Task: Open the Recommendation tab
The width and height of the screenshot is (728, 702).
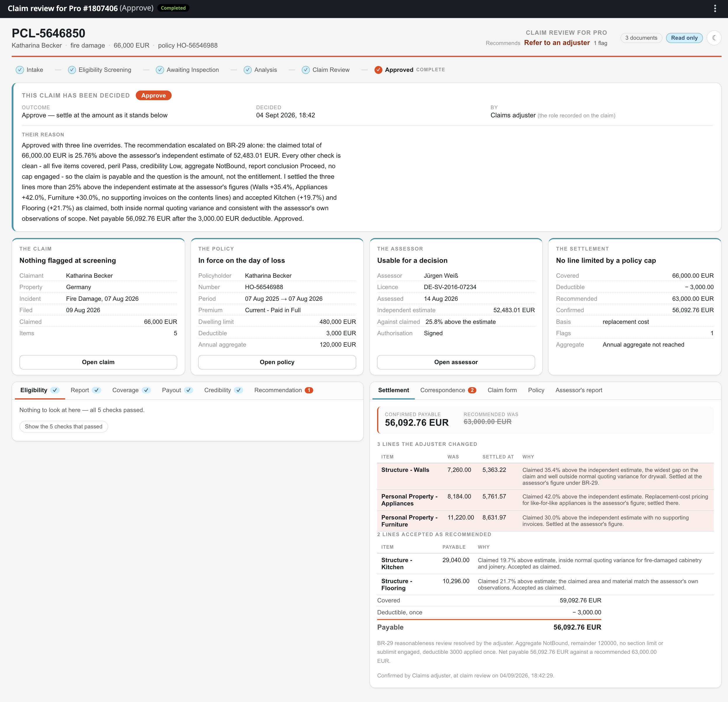Action: (x=284, y=390)
